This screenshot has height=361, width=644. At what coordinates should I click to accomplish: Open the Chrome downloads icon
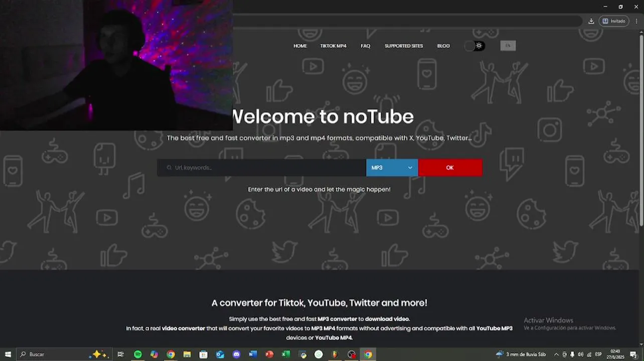tap(591, 21)
